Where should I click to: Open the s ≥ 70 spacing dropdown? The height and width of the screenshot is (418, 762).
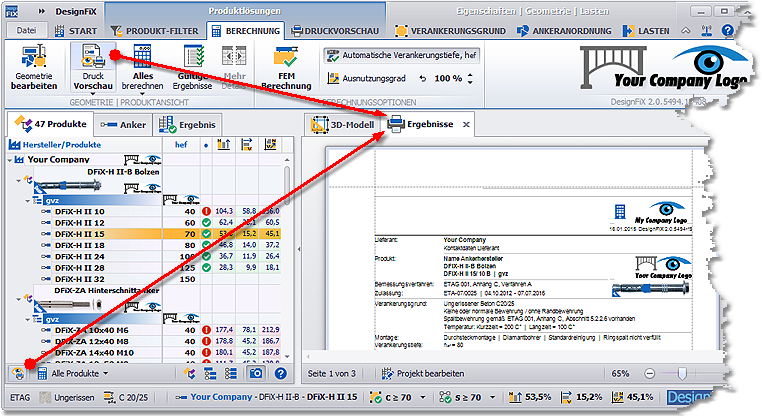[x=492, y=397]
